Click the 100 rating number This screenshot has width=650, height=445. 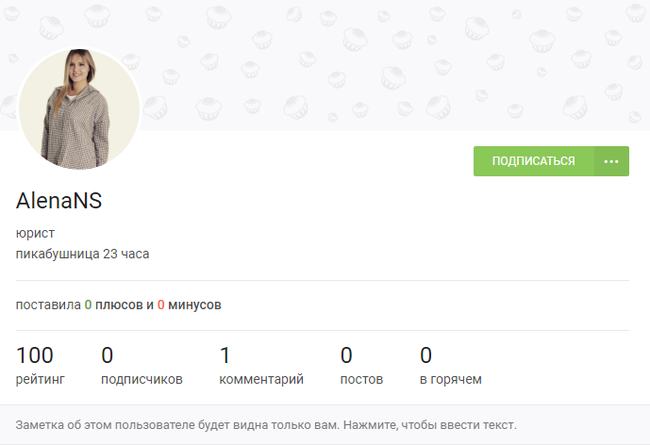[x=35, y=355]
